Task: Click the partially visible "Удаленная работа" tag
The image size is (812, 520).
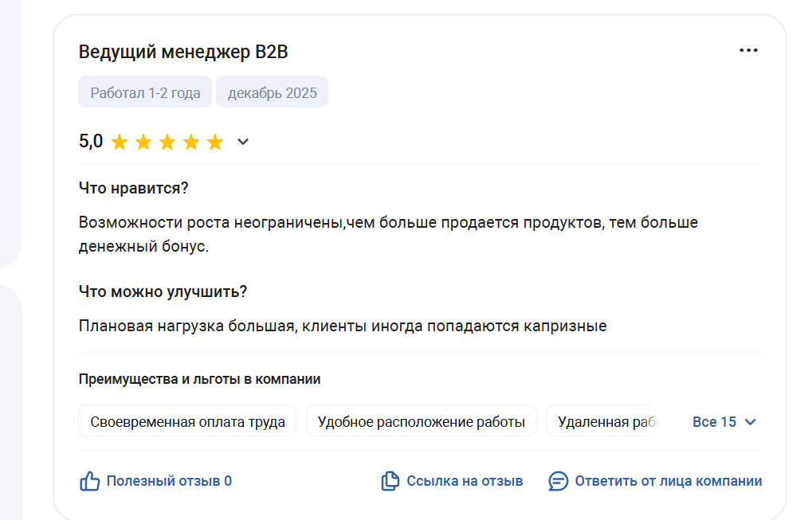Action: click(606, 421)
